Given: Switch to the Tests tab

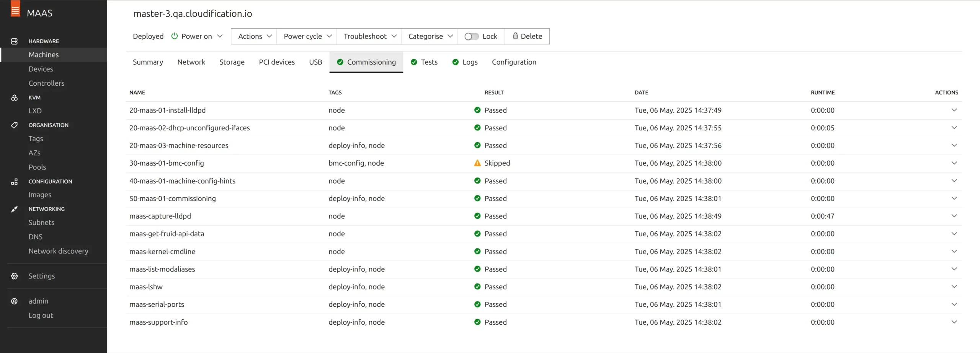Looking at the screenshot, I should [x=424, y=62].
